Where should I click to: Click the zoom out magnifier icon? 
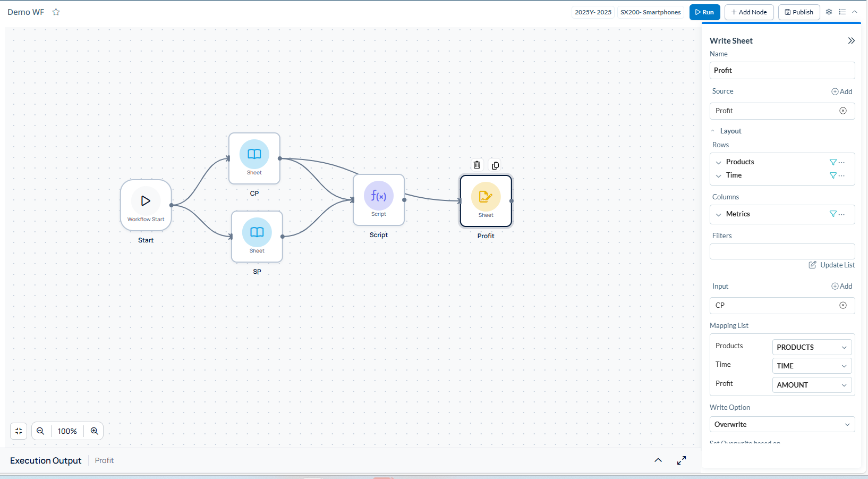[40, 431]
